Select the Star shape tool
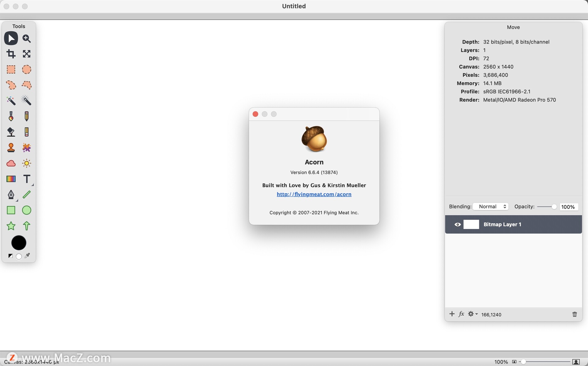588x366 pixels. point(11,226)
